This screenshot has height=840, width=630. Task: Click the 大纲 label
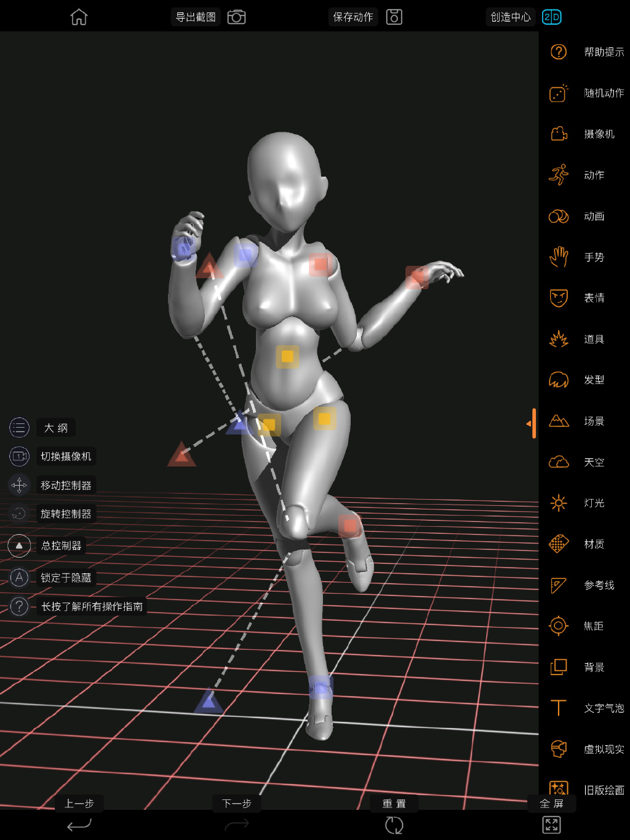[56, 428]
